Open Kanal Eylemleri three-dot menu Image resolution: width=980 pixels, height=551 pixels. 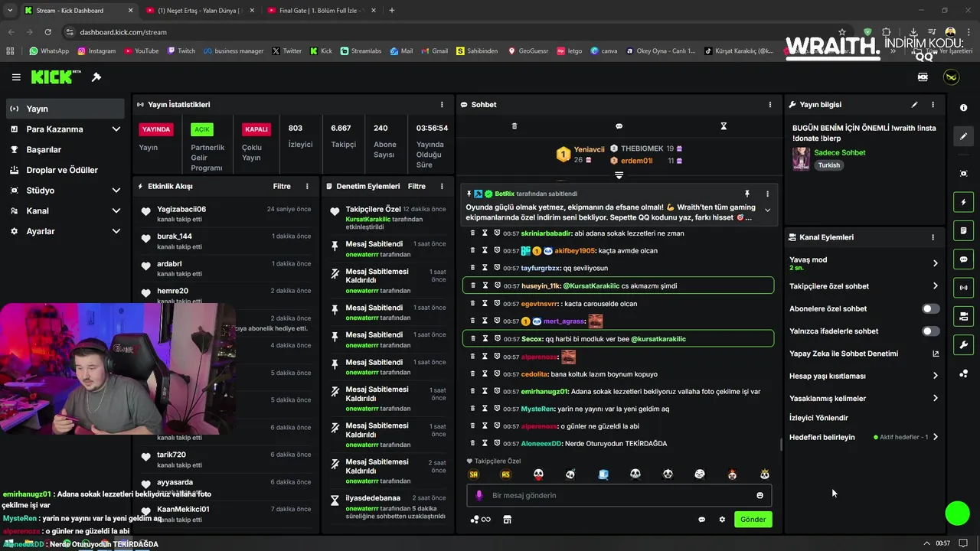click(x=933, y=237)
